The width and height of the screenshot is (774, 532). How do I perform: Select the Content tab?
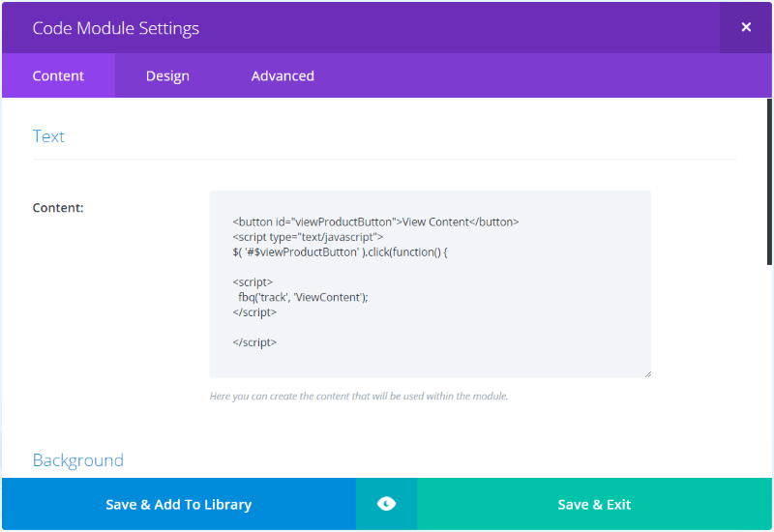pyautogui.click(x=58, y=75)
